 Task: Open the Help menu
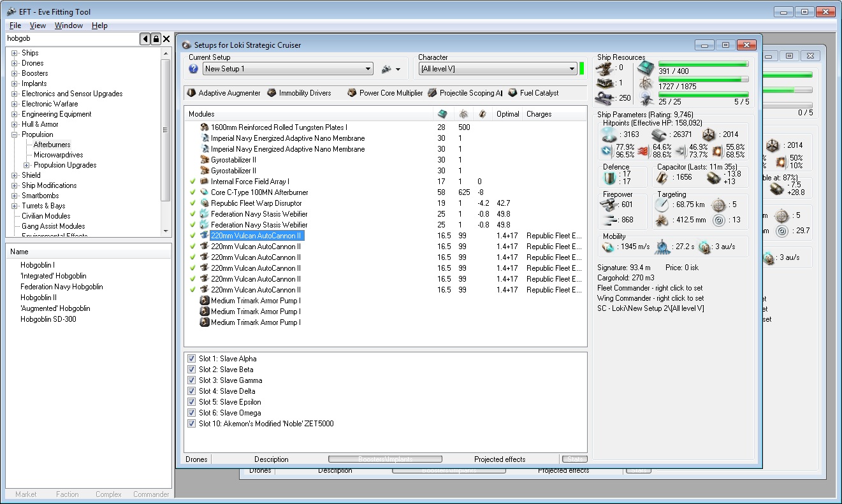click(x=99, y=25)
